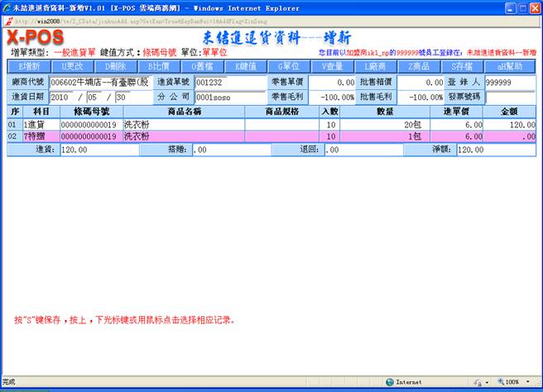Click the K鍵值 key value button
The image size is (543, 392).
coord(246,66)
